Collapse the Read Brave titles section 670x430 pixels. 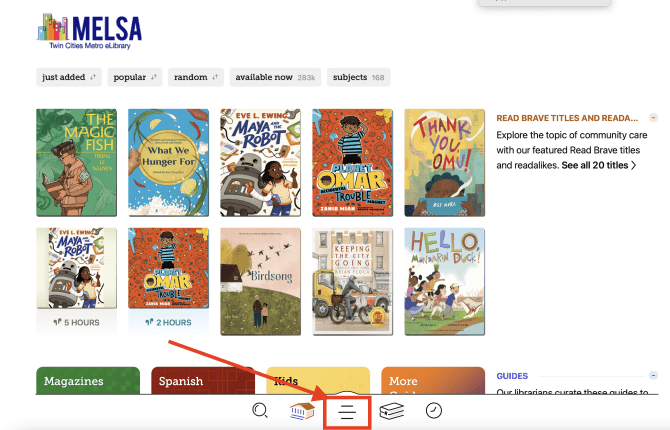tap(653, 117)
